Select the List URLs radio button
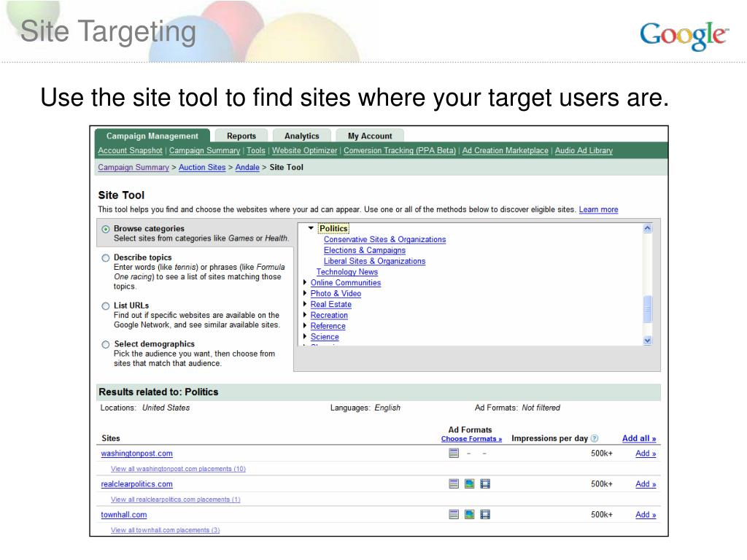 [x=105, y=306]
